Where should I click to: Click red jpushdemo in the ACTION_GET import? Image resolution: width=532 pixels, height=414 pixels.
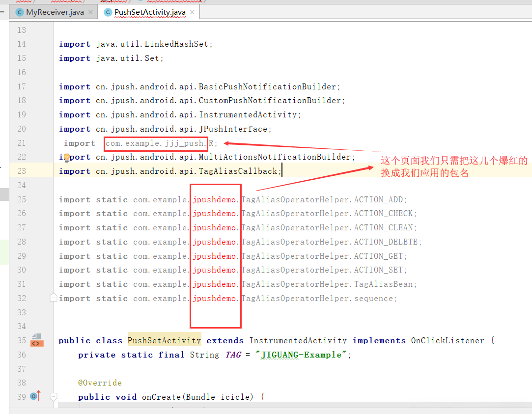[214, 256]
